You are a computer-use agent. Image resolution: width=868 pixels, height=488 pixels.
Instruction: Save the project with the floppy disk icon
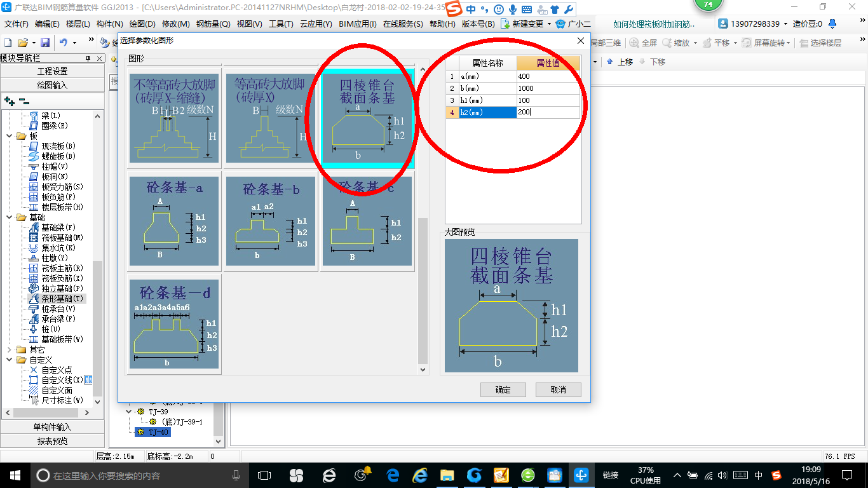pyautogui.click(x=45, y=43)
